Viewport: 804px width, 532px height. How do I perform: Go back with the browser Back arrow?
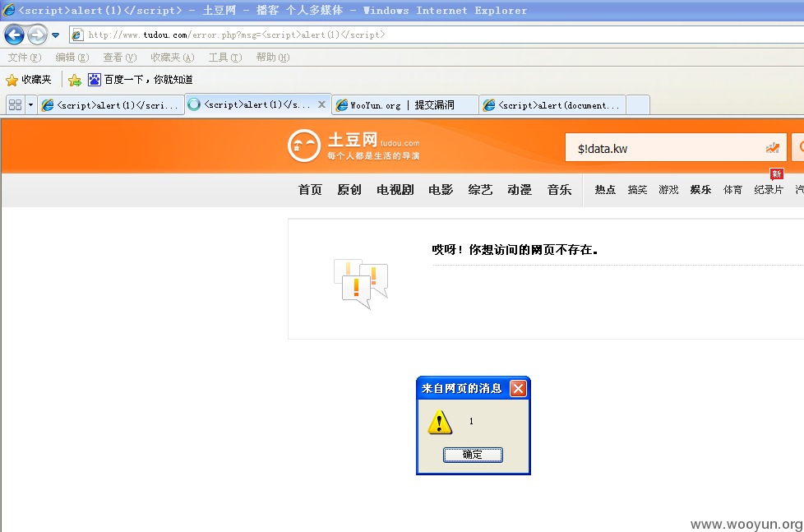[14, 35]
